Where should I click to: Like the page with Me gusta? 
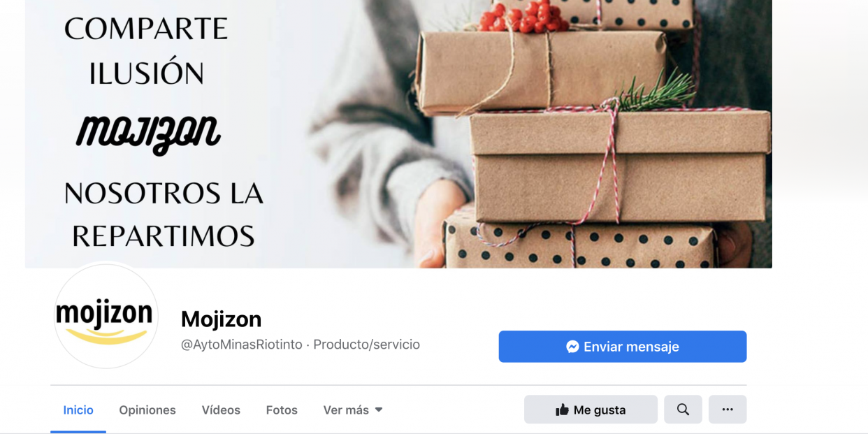591,410
